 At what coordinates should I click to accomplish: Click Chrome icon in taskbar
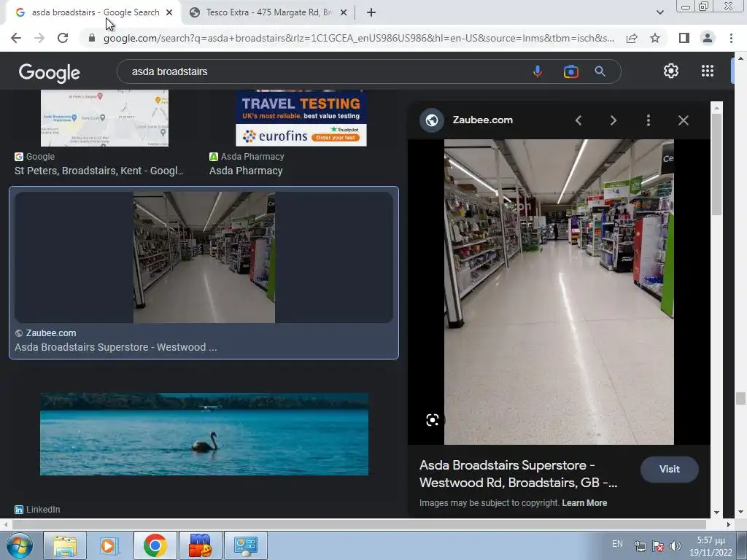[x=155, y=545]
